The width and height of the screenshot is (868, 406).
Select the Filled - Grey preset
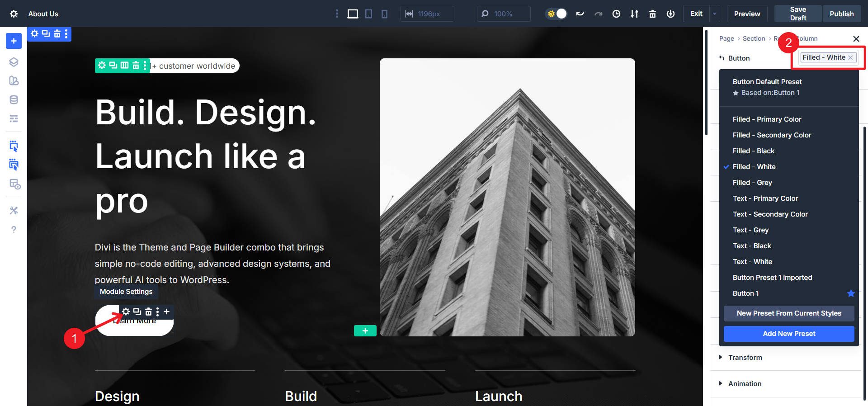[x=752, y=182]
